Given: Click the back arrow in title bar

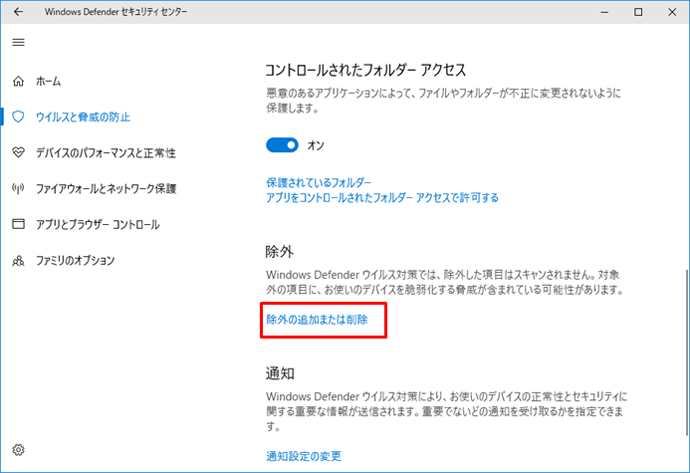Looking at the screenshot, I should [18, 12].
